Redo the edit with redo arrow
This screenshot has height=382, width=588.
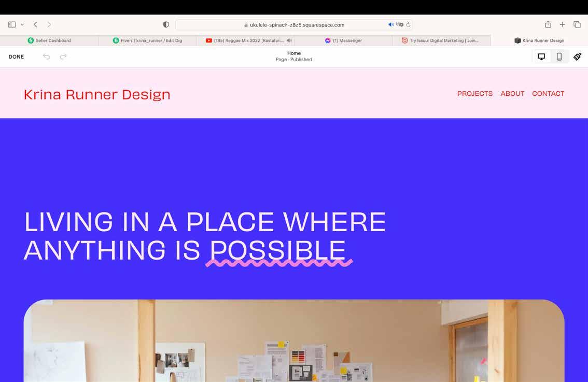(63, 56)
